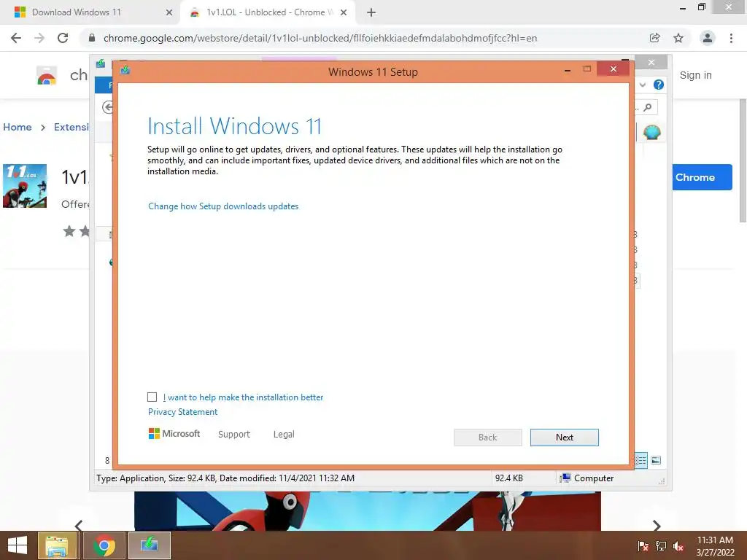
Task: Check 'I want to help make the installation better'
Action: [x=152, y=397]
